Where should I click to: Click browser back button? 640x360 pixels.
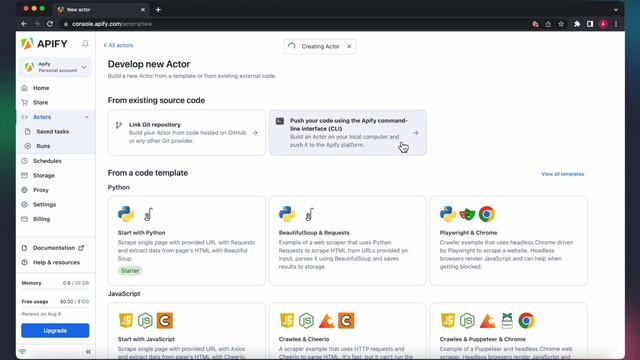[x=24, y=24]
